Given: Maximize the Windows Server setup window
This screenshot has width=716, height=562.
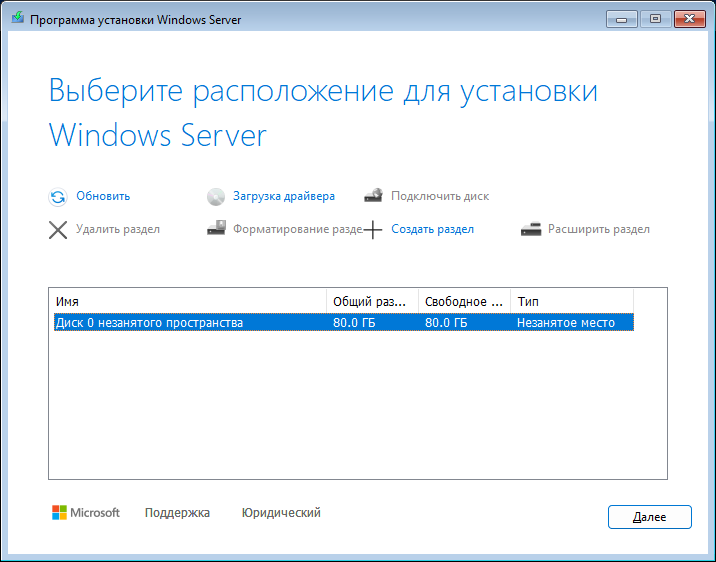Looking at the screenshot, I should [x=655, y=19].
